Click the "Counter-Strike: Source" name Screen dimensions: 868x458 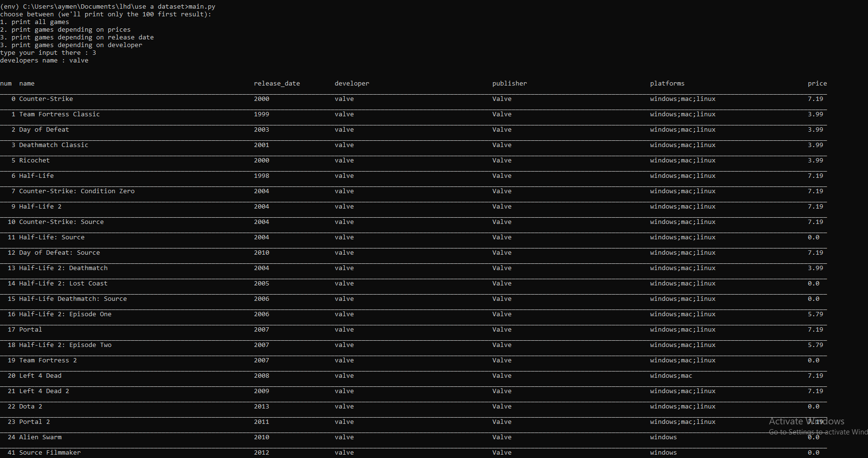[x=62, y=222]
